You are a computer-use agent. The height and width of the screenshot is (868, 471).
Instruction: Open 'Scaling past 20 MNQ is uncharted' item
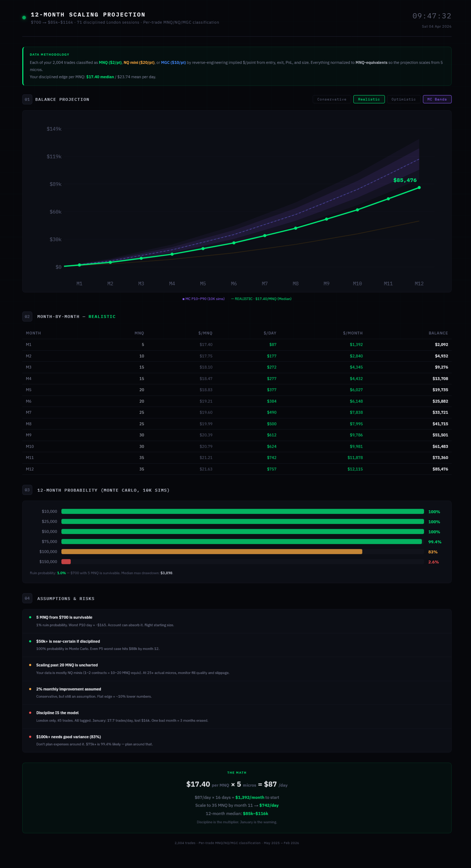click(67, 665)
